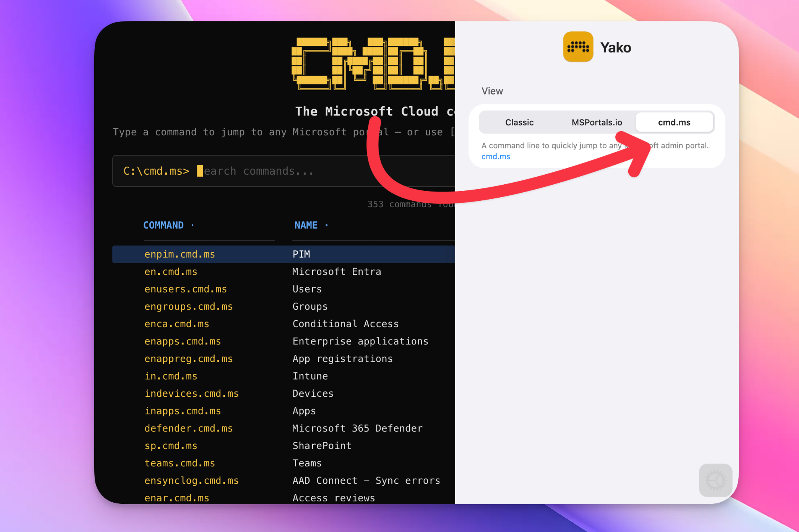The height and width of the screenshot is (532, 799).
Task: Open ensynclog.cmd.ms AAD Connect sync errors
Action: click(x=192, y=480)
